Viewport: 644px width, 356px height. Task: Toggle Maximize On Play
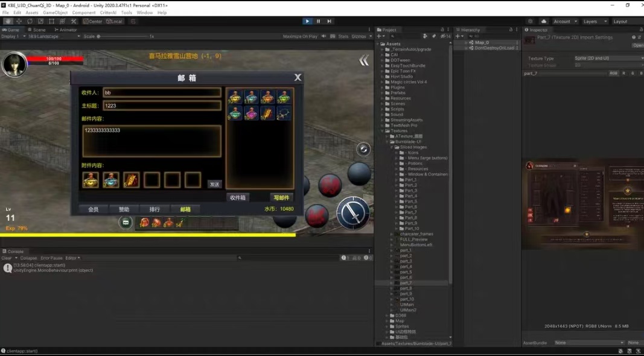pos(300,37)
